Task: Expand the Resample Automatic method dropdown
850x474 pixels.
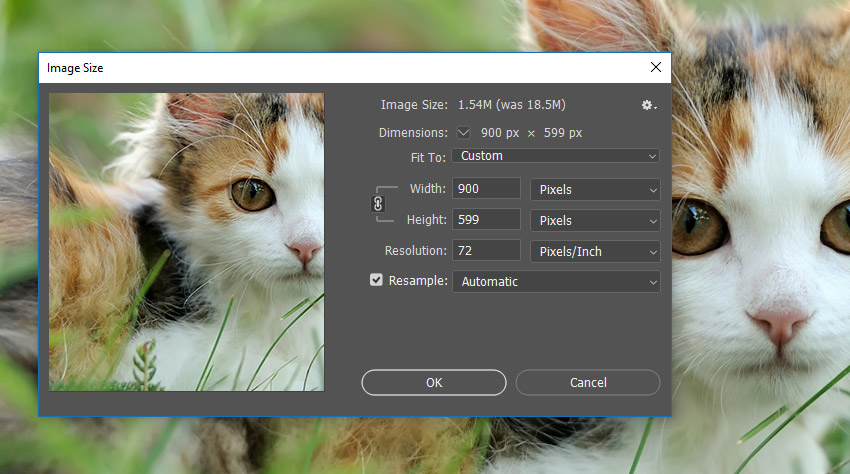Action: click(x=556, y=281)
